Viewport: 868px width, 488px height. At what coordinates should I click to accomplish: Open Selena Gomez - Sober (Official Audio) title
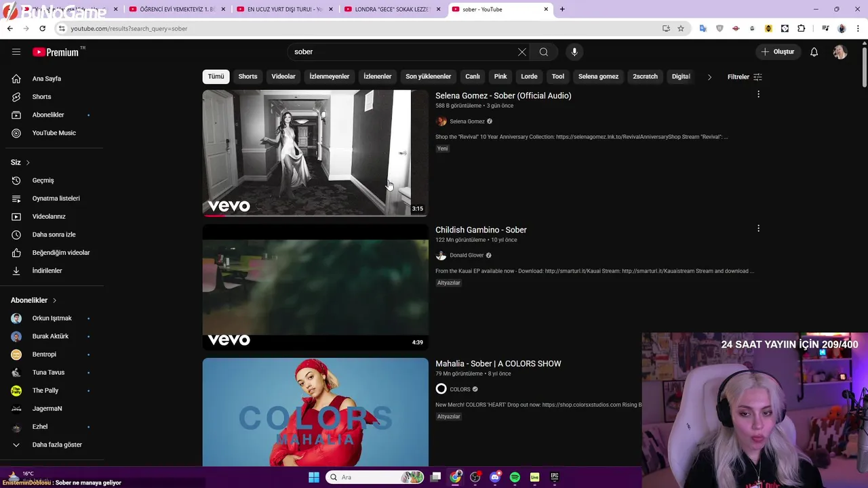(x=503, y=96)
